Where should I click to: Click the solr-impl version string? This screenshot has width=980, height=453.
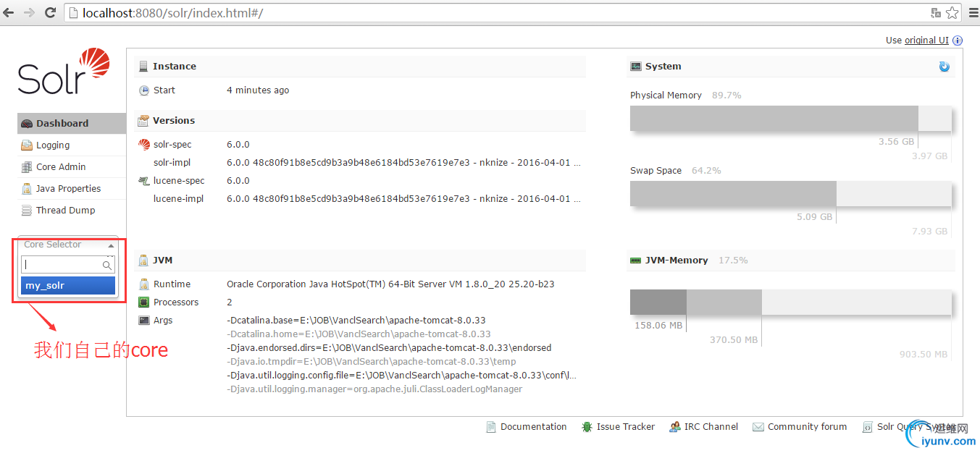pos(403,163)
